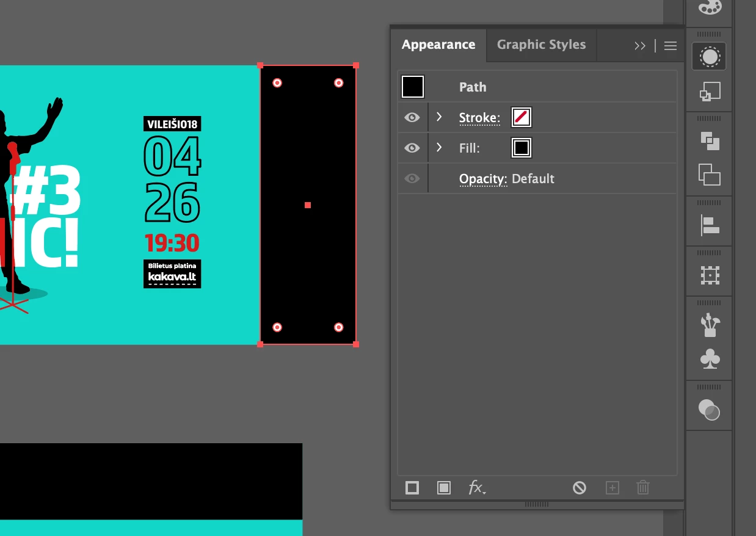Open Appearance panel hamburger menu

[671, 46]
